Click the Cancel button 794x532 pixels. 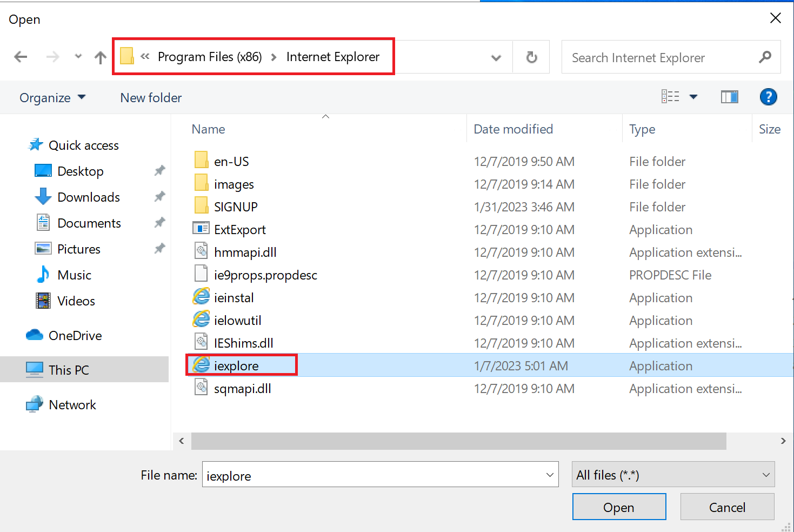point(727,507)
